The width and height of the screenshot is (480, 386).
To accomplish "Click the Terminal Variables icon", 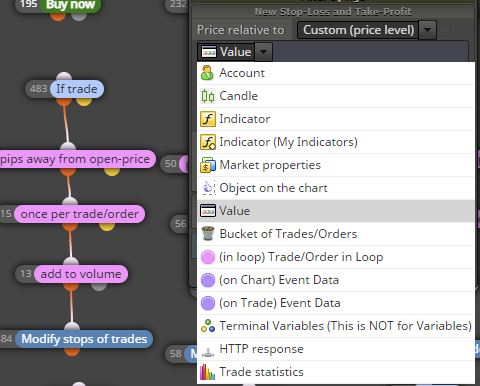I will (208, 326).
